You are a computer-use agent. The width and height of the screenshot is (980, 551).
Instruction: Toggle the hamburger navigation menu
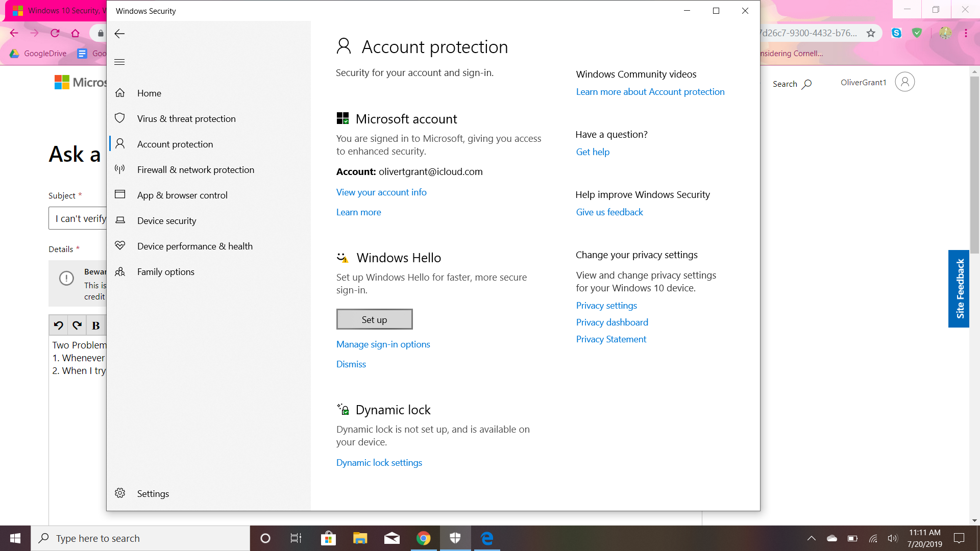119,62
